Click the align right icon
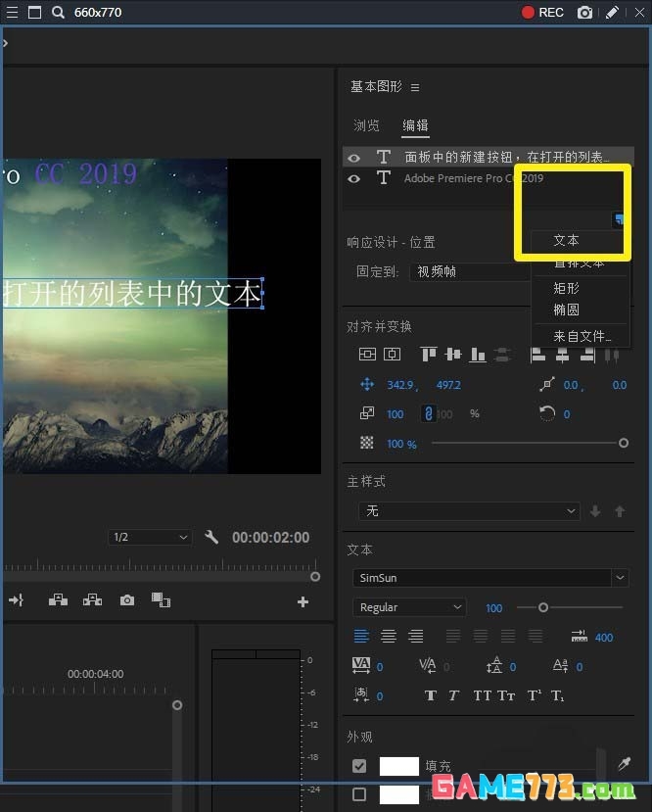The height and width of the screenshot is (812, 652). 587,355
